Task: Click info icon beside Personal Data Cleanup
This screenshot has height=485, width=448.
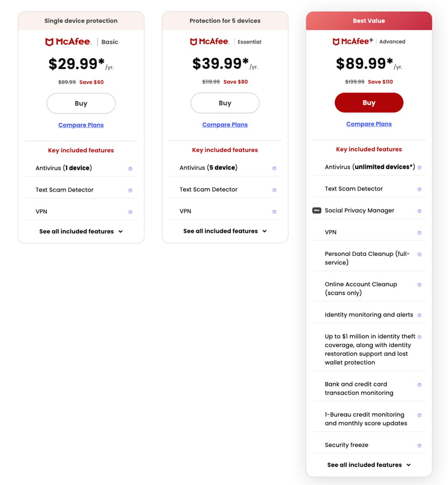Action: (x=419, y=254)
